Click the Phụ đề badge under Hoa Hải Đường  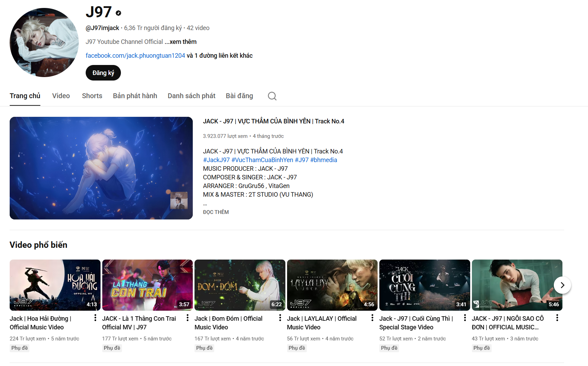pos(19,348)
